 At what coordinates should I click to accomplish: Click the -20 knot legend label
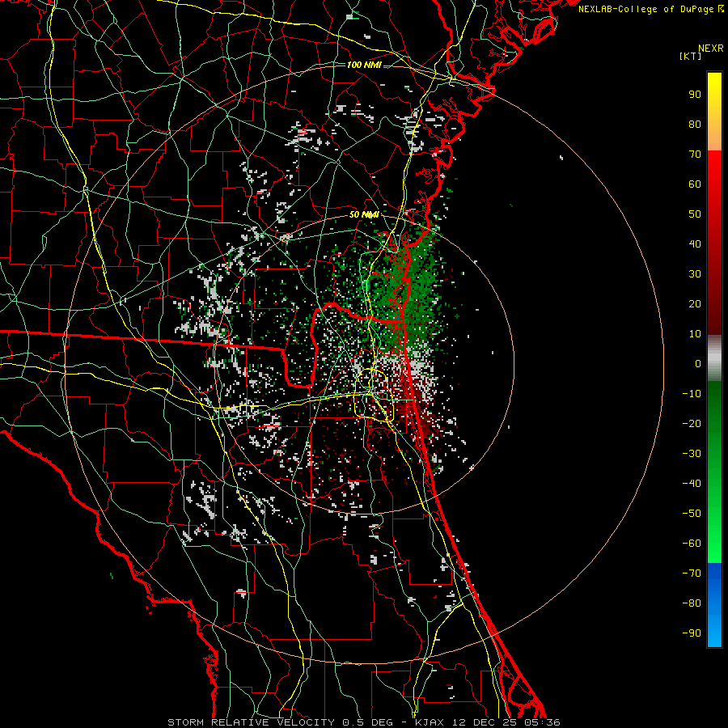tap(692, 423)
